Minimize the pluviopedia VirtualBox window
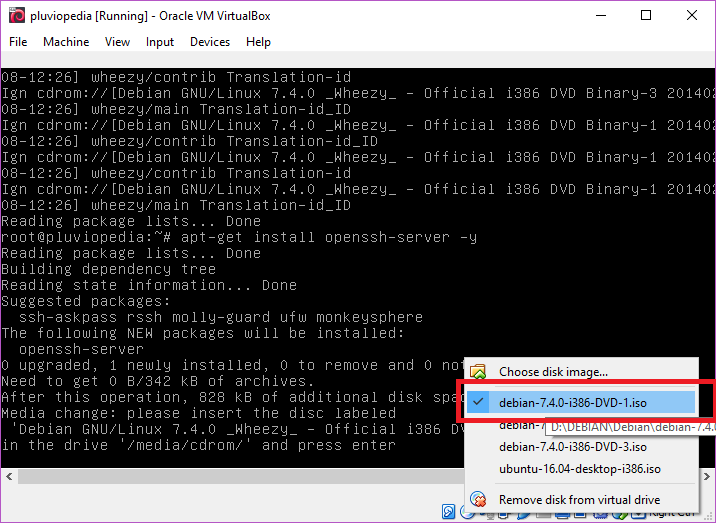 (601, 16)
